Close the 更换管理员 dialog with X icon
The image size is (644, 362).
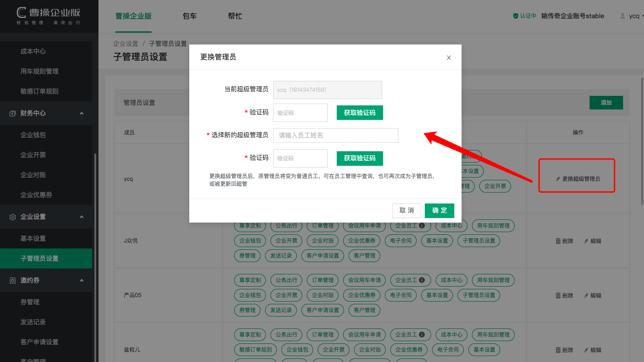click(x=449, y=58)
